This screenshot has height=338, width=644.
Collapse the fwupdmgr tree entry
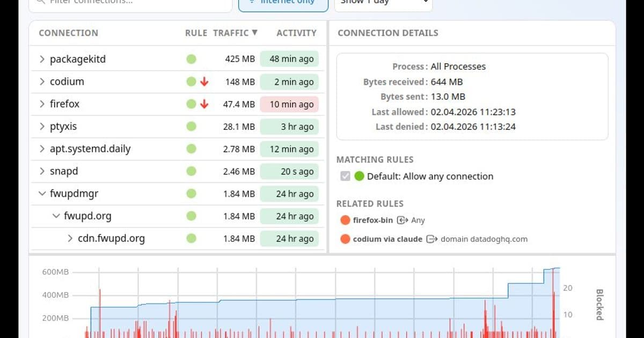(42, 194)
